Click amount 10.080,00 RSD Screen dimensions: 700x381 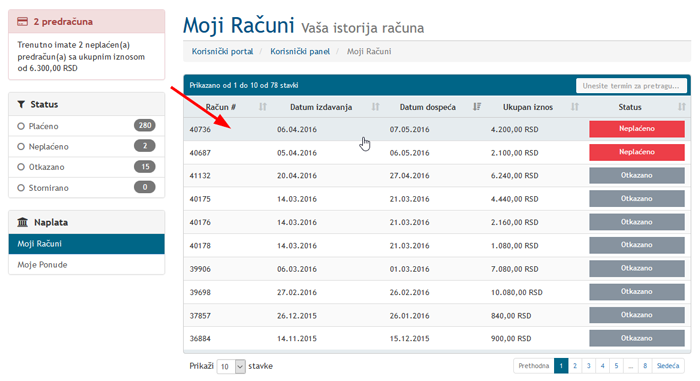517,293
